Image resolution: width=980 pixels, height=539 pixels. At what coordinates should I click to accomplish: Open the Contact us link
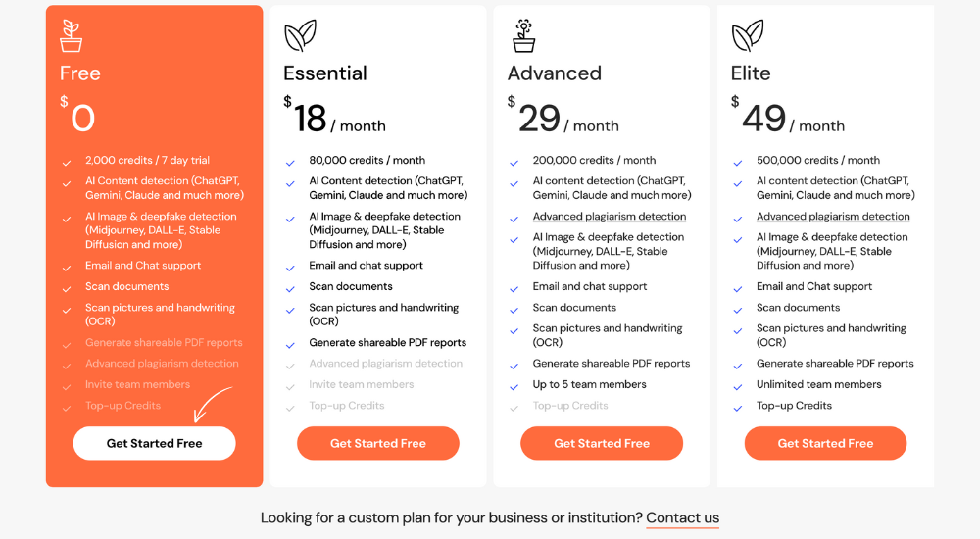[682, 517]
